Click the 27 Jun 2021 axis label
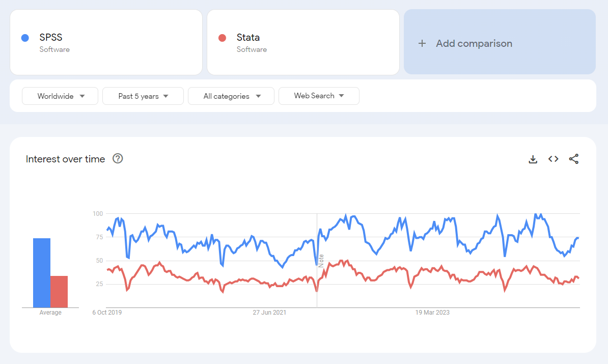Screen dimensions: 608x364 [x=269, y=312]
